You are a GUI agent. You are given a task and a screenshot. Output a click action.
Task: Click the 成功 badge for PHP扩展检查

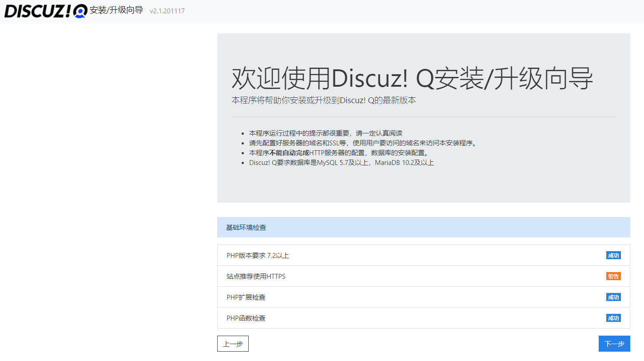click(x=613, y=297)
